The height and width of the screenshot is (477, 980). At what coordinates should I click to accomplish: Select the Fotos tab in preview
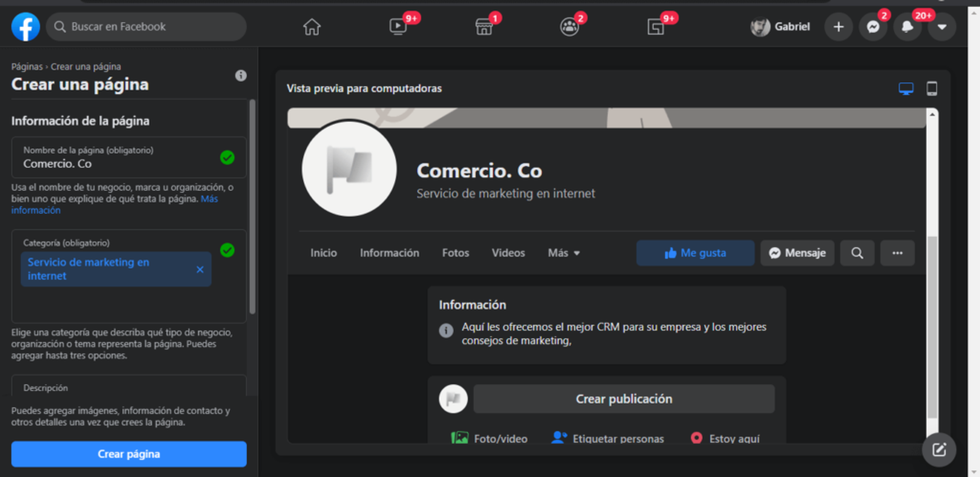click(455, 253)
